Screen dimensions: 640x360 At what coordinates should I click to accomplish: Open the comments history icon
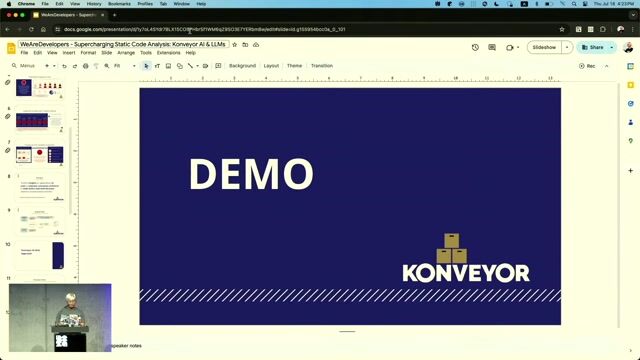point(492,47)
